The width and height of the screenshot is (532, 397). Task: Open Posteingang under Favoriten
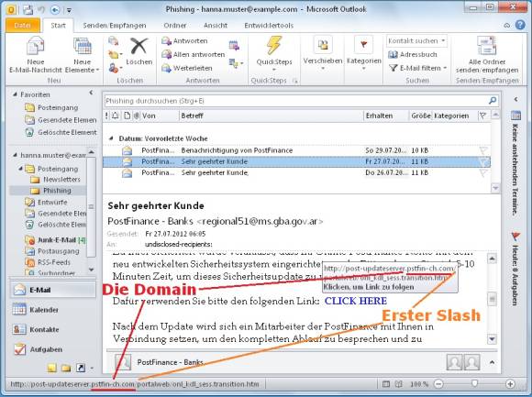[x=51, y=108]
